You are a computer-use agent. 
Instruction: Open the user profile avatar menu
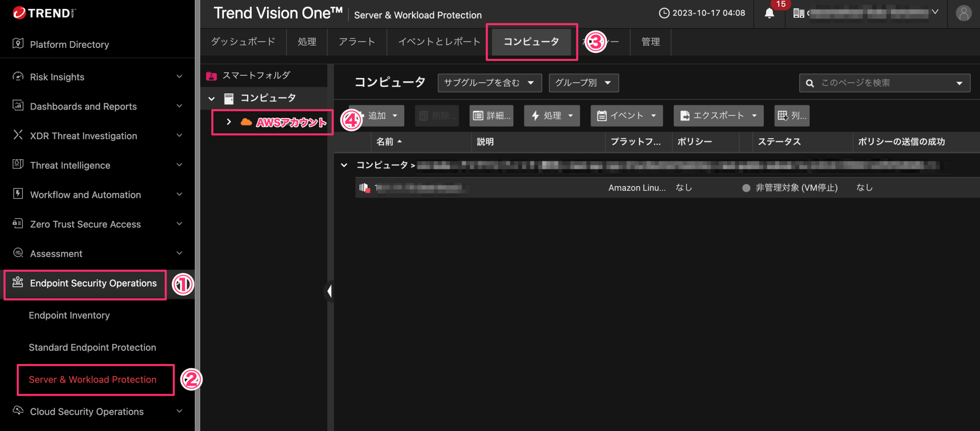pyautogui.click(x=963, y=13)
